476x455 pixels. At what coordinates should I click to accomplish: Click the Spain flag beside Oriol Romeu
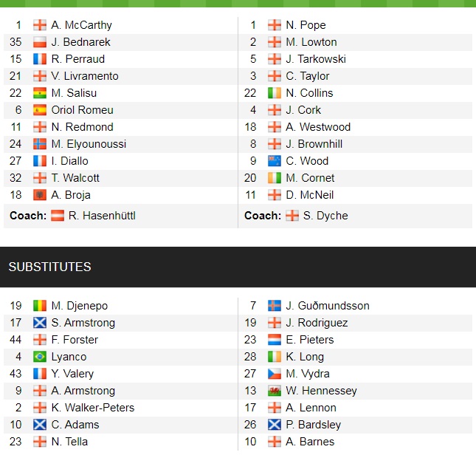click(x=40, y=110)
